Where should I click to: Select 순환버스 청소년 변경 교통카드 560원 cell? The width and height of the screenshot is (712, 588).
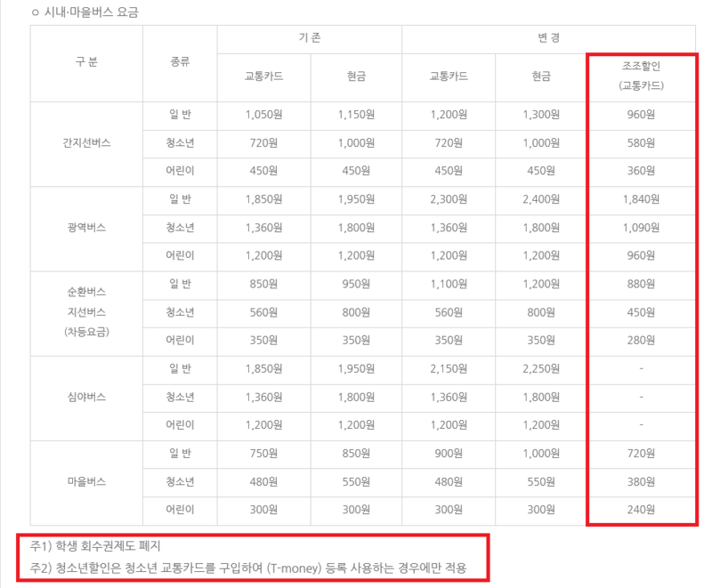click(x=449, y=312)
